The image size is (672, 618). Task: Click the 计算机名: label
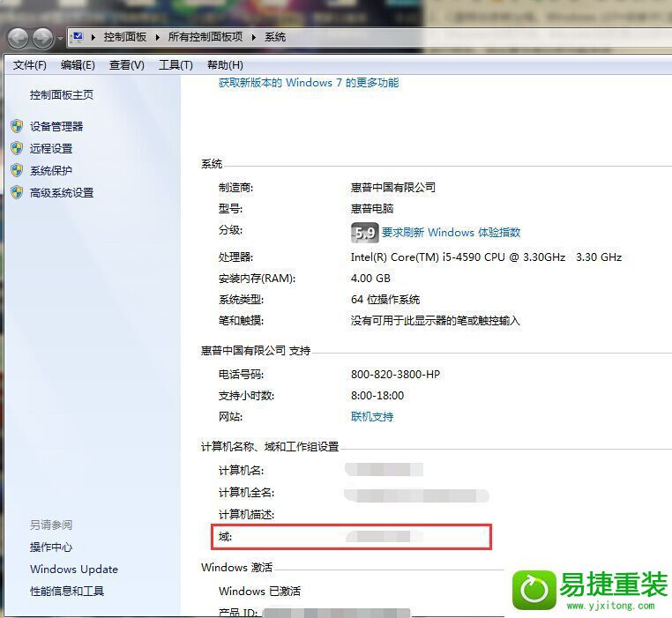point(242,471)
